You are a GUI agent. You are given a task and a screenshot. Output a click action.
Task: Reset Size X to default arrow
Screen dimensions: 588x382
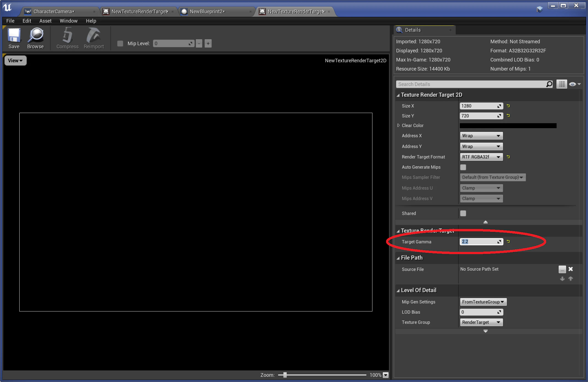[x=508, y=106]
